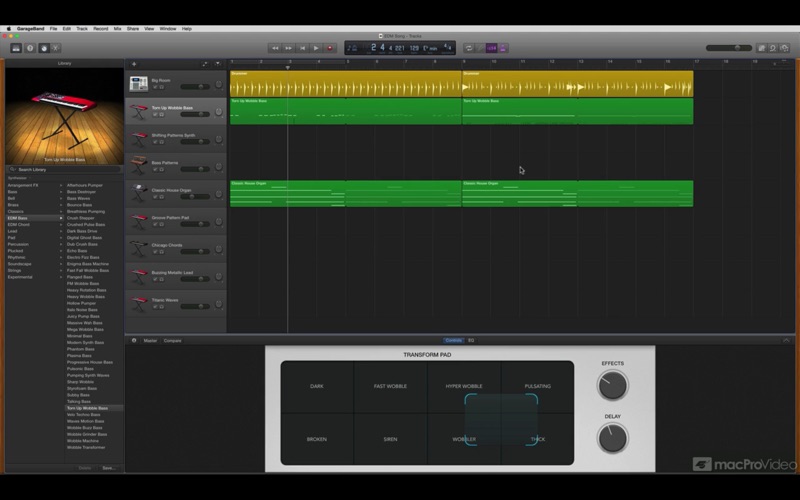800x500 pixels.
Task: Open the Apple menu
Action: tap(9, 29)
